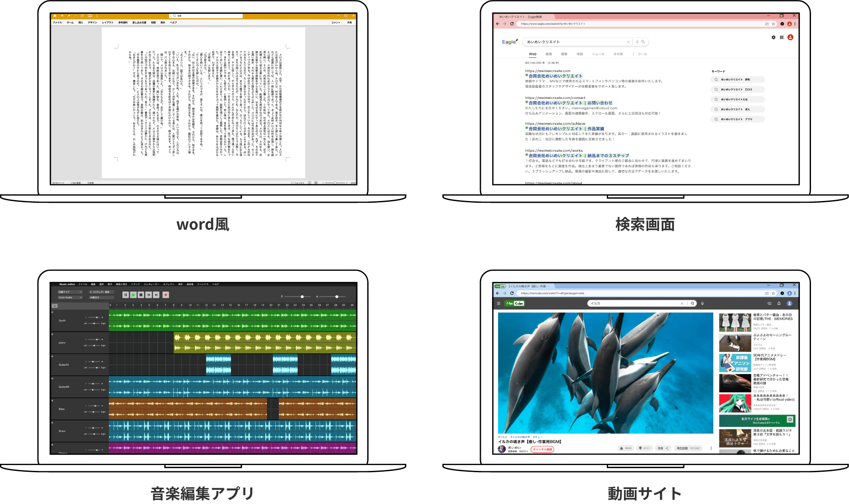Viewport: 849px width, 504px height.
Task: Remove the piano track with its X
Action: click(x=52, y=334)
